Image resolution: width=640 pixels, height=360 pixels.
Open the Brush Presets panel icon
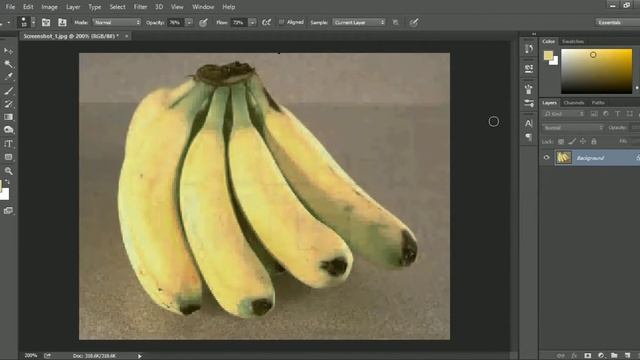point(529,89)
